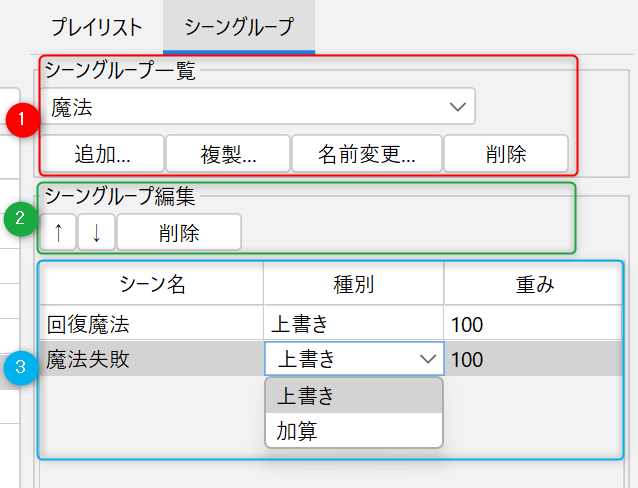The height and width of the screenshot is (488, 638).
Task: Select the シーングループ tab
Action: 239,27
